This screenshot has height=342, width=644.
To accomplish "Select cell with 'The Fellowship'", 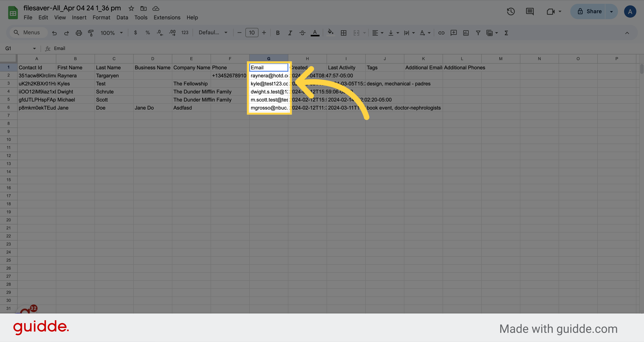I will point(191,83).
